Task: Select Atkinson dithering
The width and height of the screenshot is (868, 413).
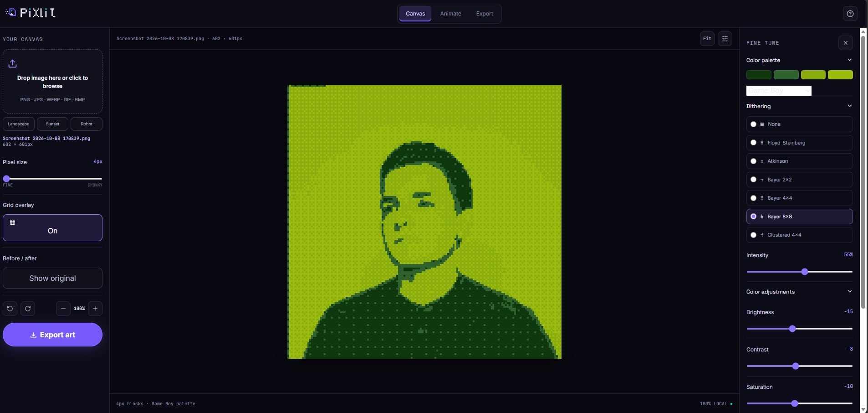Action: click(799, 161)
